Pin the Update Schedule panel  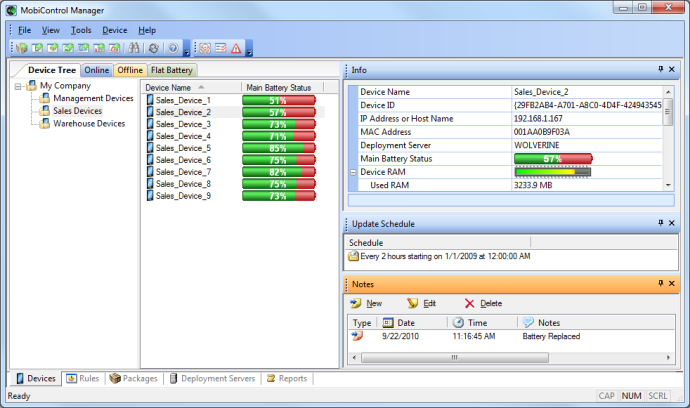click(661, 223)
